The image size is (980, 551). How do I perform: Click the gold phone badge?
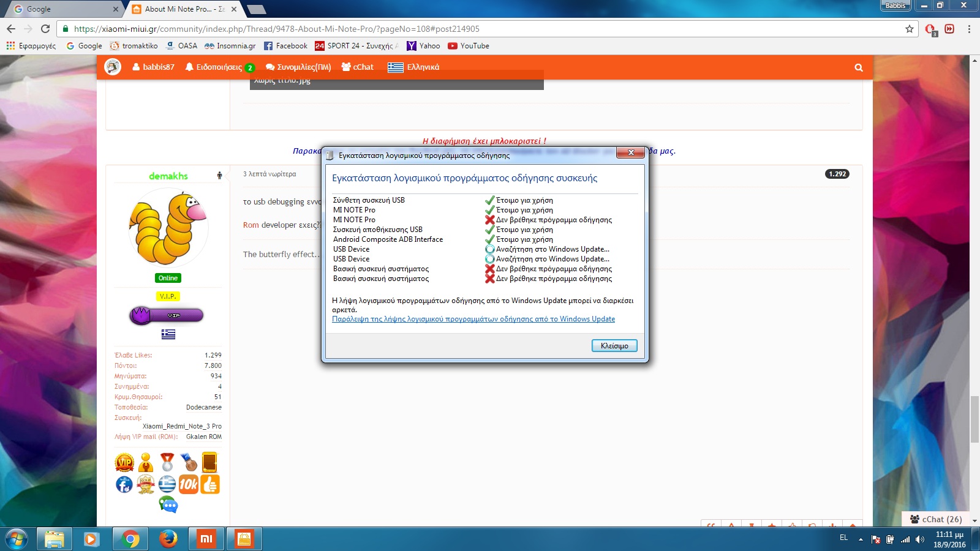point(209,462)
